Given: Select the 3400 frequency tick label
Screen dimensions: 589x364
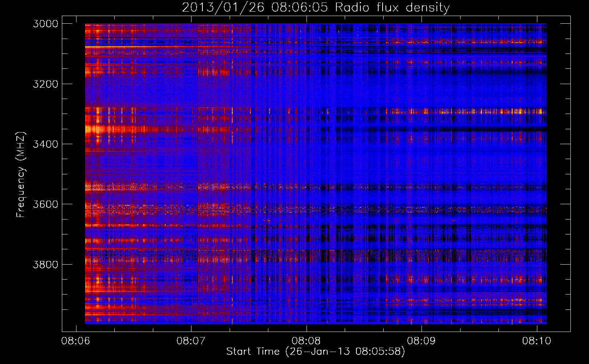Looking at the screenshot, I should [x=46, y=144].
